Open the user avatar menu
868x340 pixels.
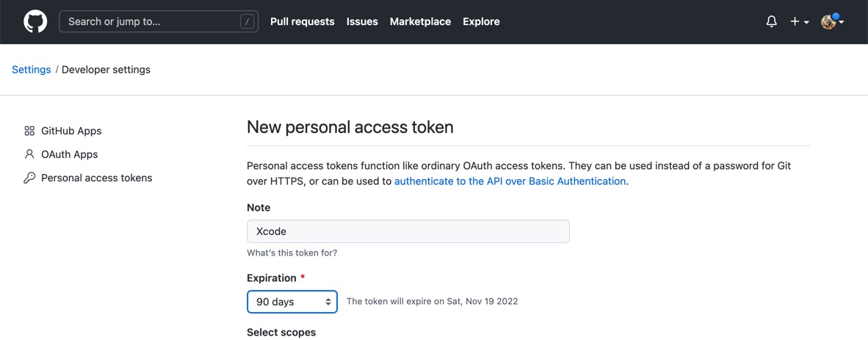pyautogui.click(x=828, y=21)
